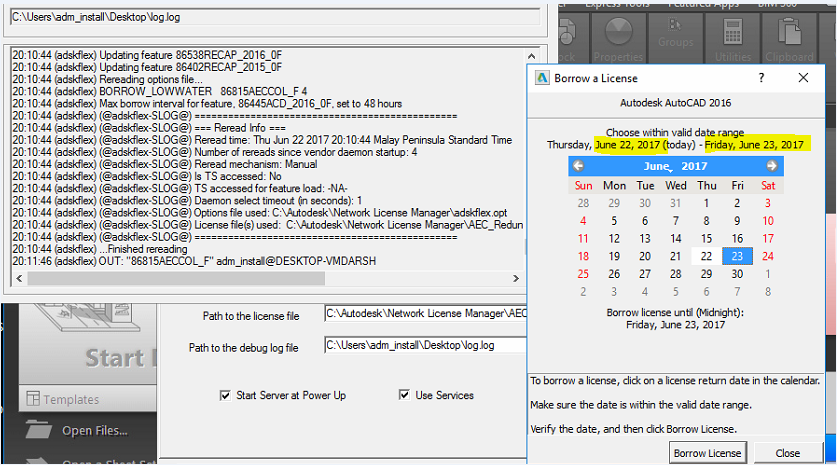Click log line 'Max borrow interval for feature'

[207, 104]
